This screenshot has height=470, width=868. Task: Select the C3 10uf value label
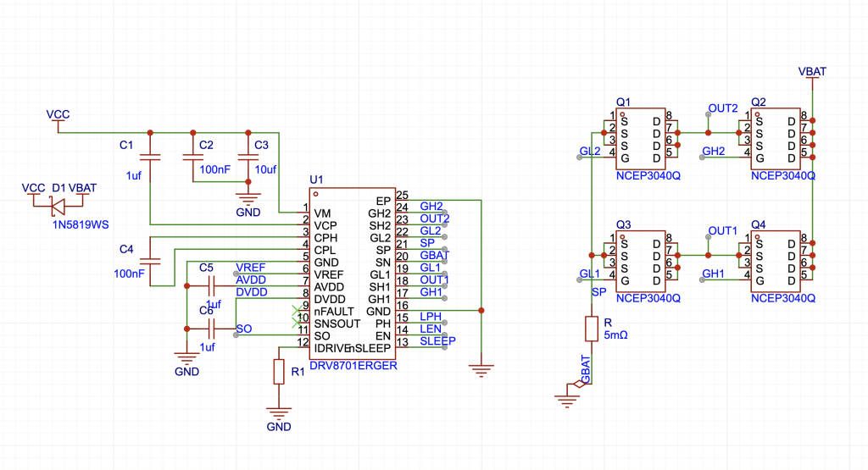tap(265, 169)
